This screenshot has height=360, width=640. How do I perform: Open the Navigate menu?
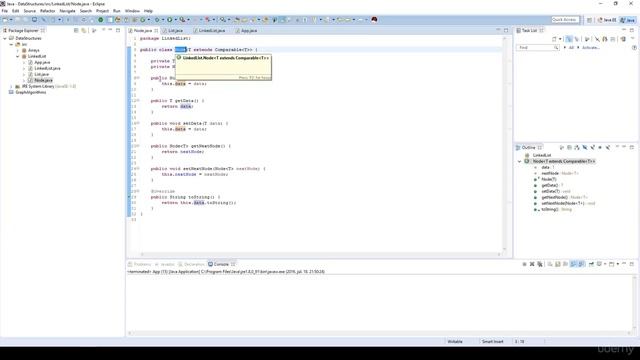[x=67, y=11]
